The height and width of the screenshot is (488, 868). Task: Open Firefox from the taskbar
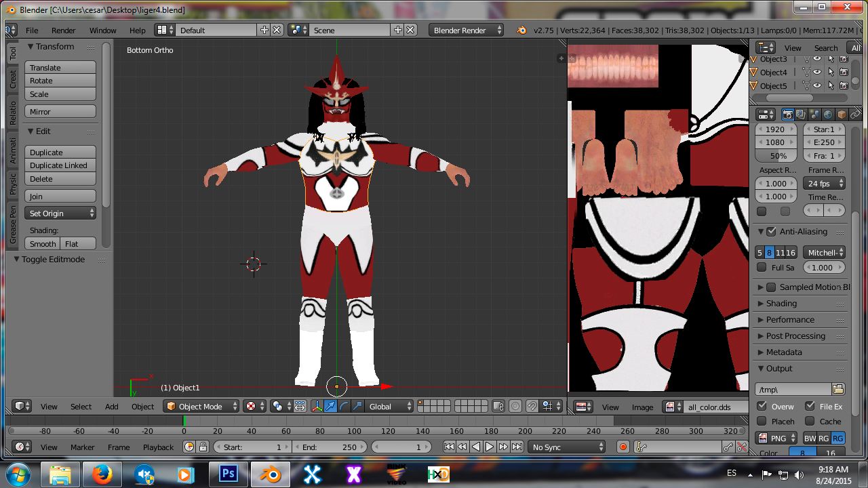tap(102, 474)
